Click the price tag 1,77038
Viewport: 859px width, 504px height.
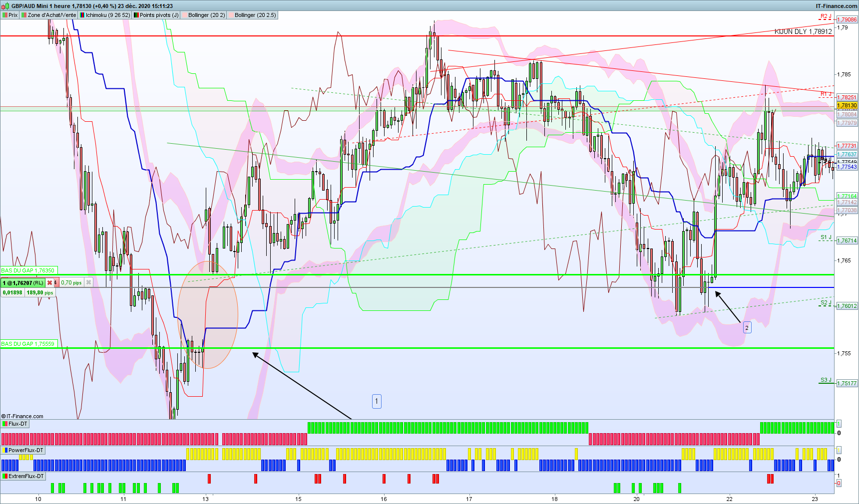click(847, 210)
